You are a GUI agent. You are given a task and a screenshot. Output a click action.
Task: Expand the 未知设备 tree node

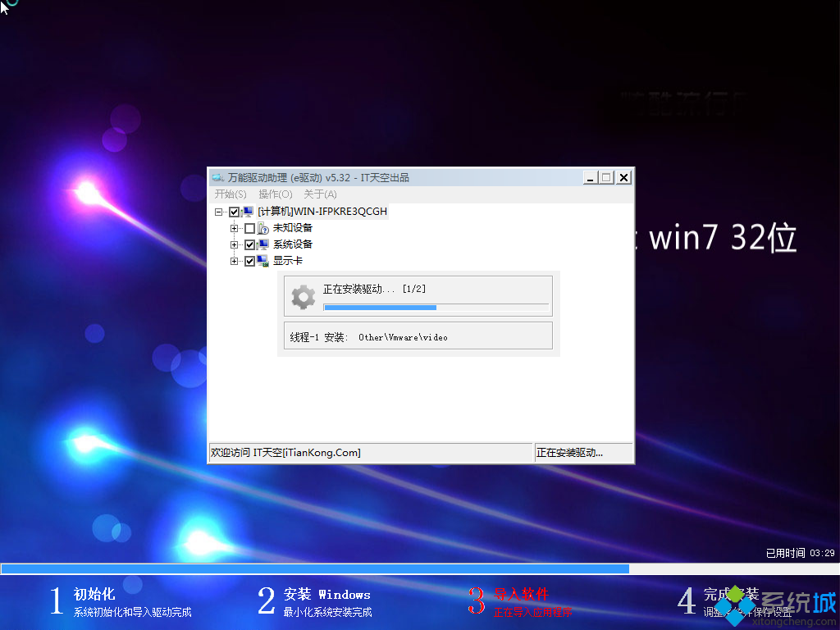pos(234,228)
